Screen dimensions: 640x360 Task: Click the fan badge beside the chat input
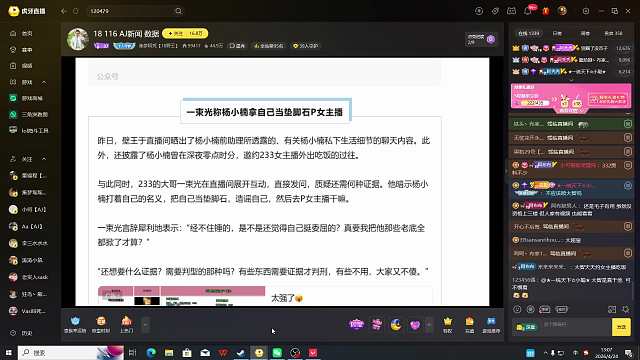click(x=526, y=327)
